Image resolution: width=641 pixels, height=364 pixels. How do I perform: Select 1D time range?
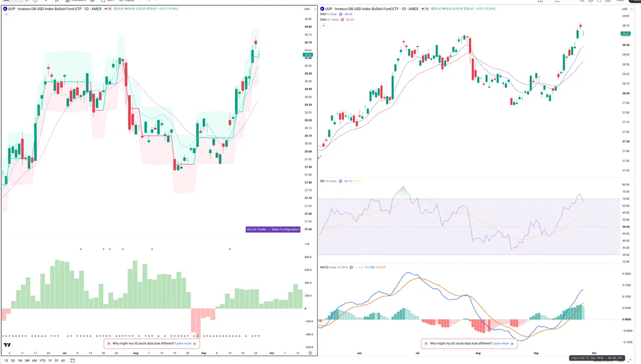coord(6,361)
